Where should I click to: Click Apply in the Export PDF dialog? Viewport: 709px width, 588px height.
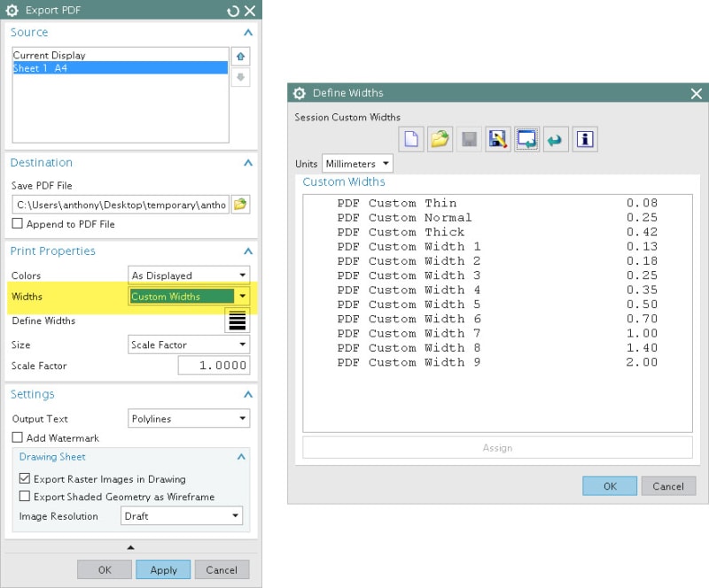tap(163, 569)
